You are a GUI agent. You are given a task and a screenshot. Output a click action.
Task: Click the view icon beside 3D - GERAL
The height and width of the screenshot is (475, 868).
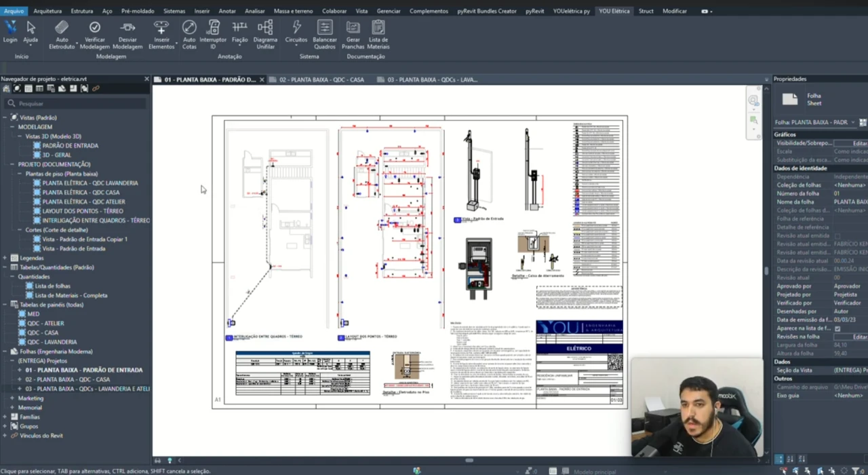point(37,155)
